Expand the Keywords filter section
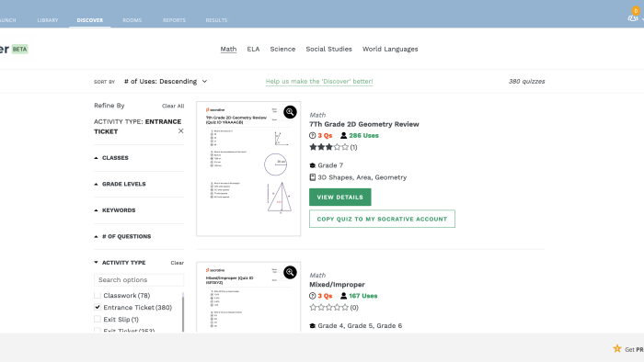644x362 pixels. pos(115,210)
